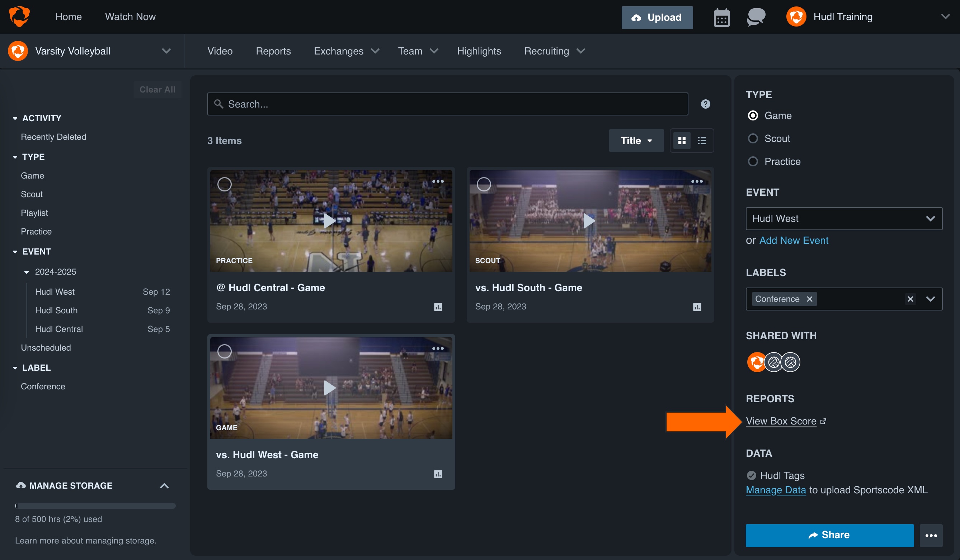The image size is (960, 560).
Task: Switch to list view layout
Action: [702, 141]
